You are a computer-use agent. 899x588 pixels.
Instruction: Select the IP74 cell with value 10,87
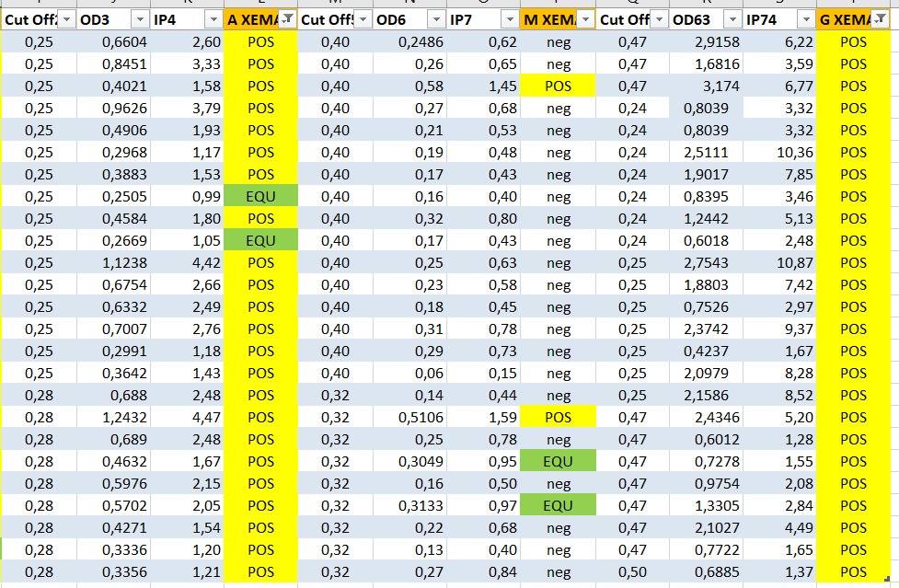click(778, 262)
